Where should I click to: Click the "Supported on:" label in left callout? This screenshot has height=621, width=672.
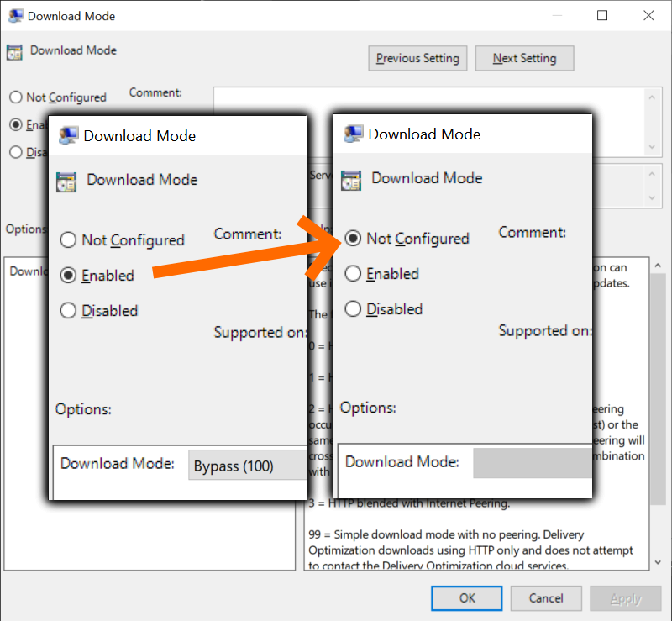(261, 333)
